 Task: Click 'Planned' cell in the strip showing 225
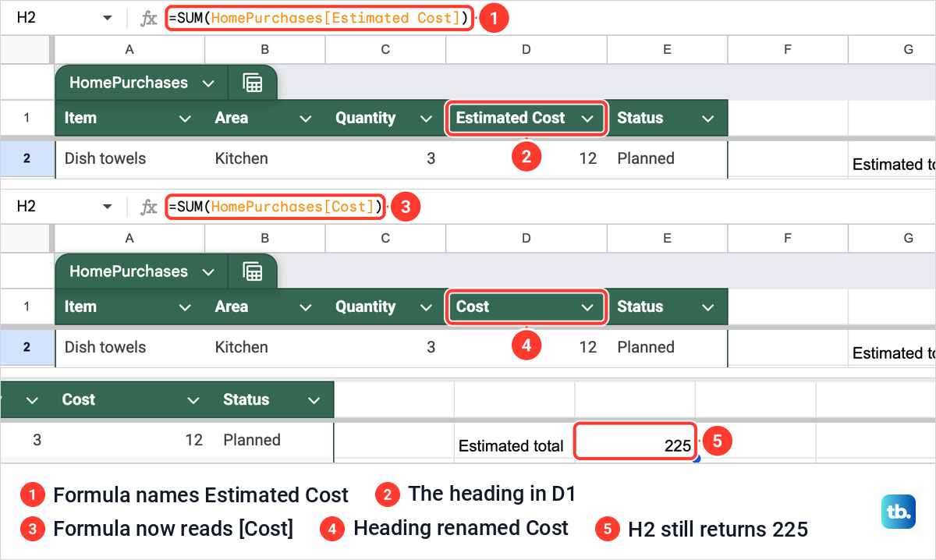point(273,440)
